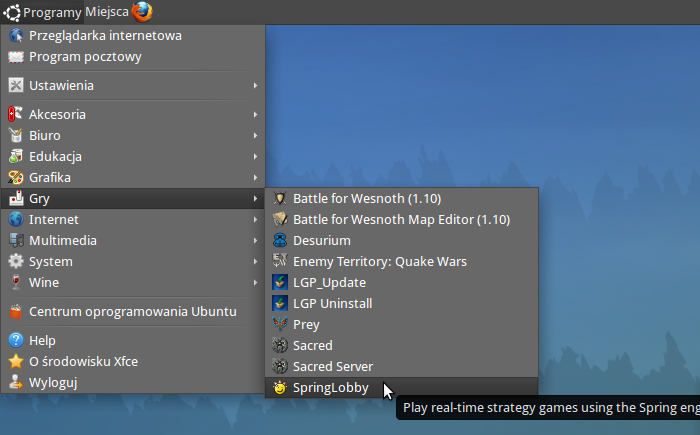Viewport: 700px width, 435px height.
Task: Click the Edukacja flask icon
Action: click(16, 156)
